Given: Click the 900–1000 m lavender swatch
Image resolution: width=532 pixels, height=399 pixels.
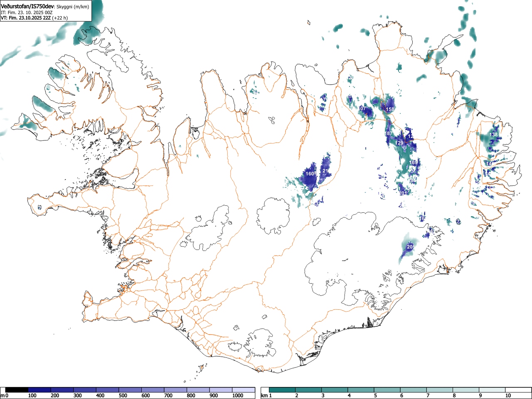Looking at the screenshot, I should (x=221, y=390).
